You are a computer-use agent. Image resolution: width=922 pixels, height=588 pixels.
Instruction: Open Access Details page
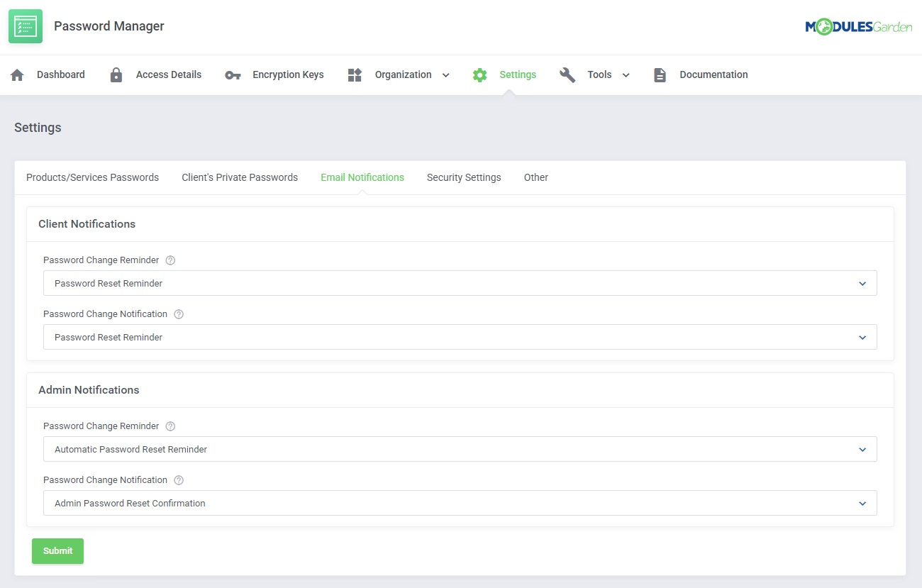[169, 74]
